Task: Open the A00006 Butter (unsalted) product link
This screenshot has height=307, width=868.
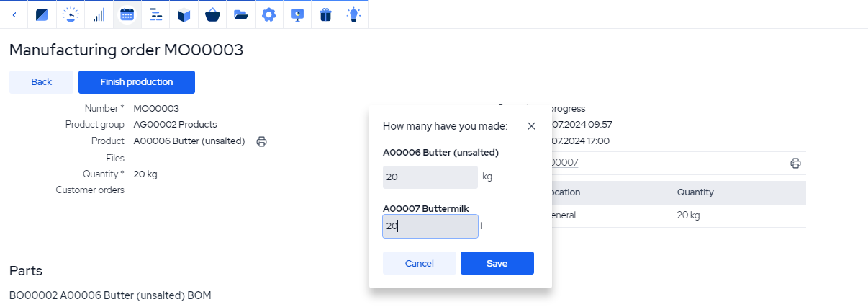Action: [x=189, y=141]
